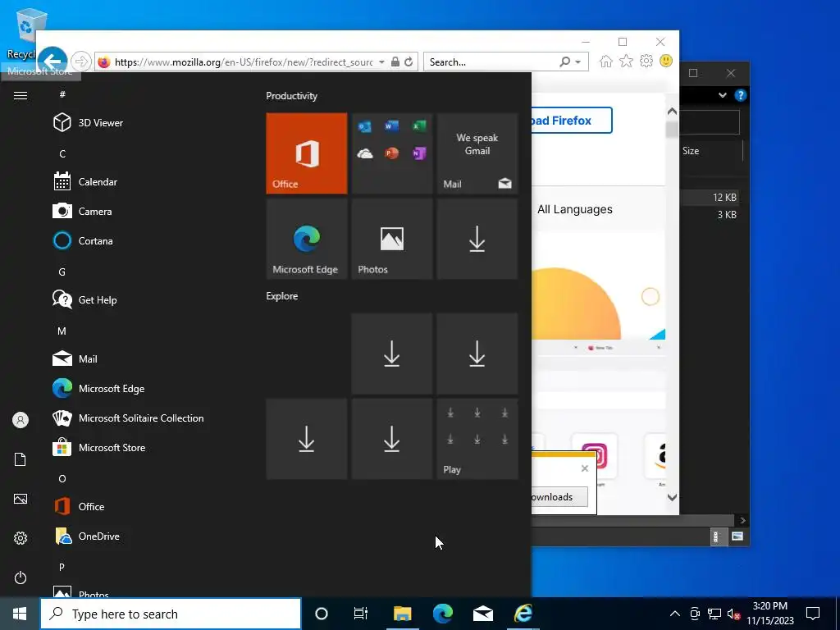Open the Office apps folder tile
Image resolution: width=840 pixels, height=630 pixels.
(x=391, y=153)
